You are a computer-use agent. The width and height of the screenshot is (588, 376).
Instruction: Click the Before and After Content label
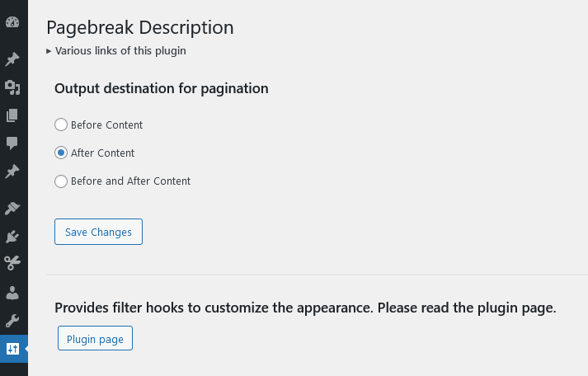point(130,181)
